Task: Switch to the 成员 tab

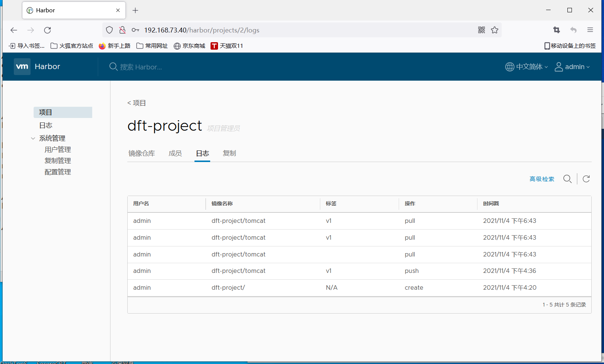Action: coord(175,153)
